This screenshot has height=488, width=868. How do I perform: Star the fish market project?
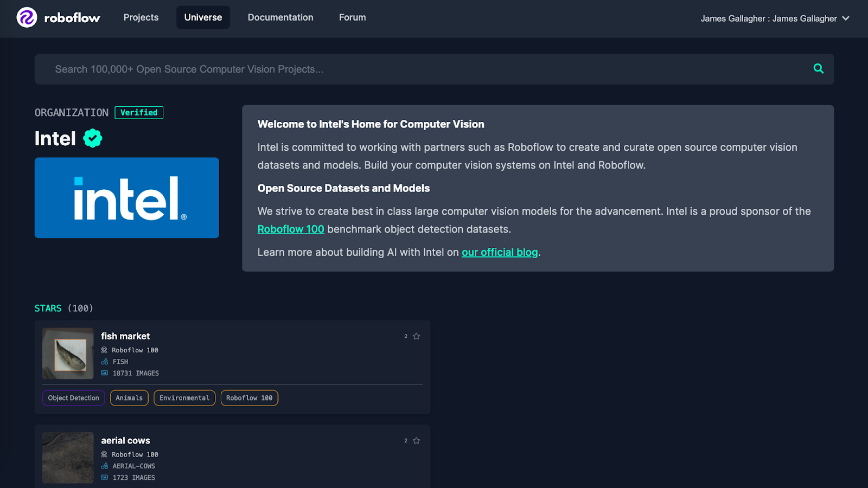tap(416, 336)
